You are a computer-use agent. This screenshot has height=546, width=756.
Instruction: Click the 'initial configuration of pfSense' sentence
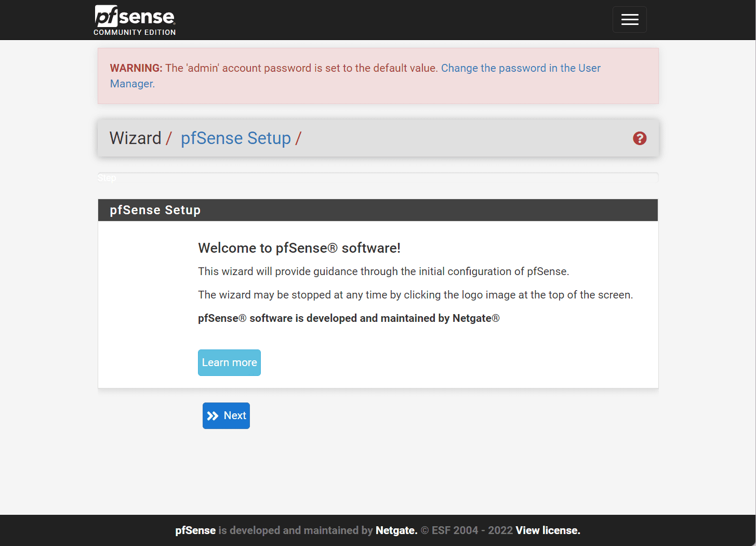coord(383,271)
